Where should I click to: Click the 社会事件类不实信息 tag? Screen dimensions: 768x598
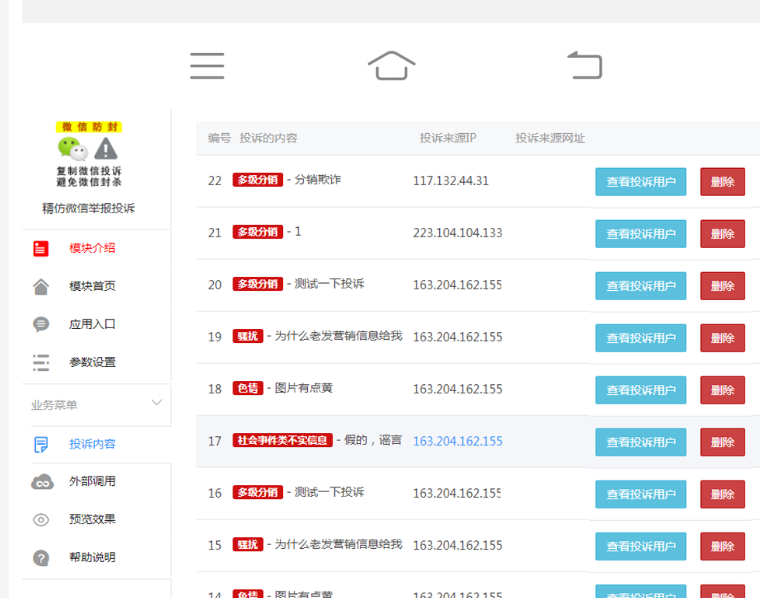click(283, 440)
